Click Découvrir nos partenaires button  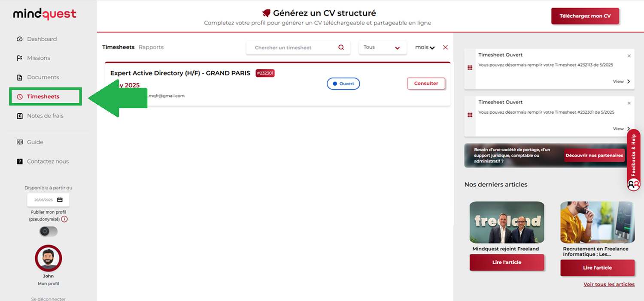click(594, 155)
